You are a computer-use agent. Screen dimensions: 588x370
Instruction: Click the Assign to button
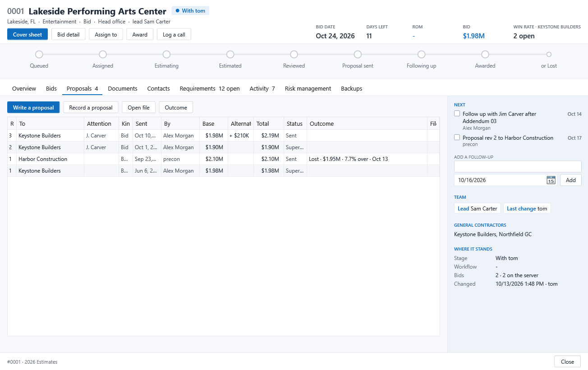click(106, 35)
